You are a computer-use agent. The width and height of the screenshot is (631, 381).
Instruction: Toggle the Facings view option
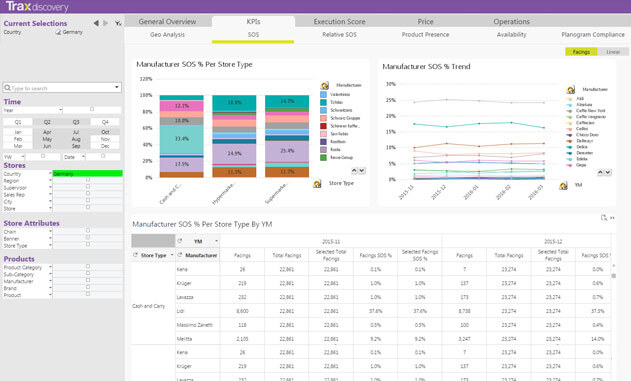click(581, 52)
